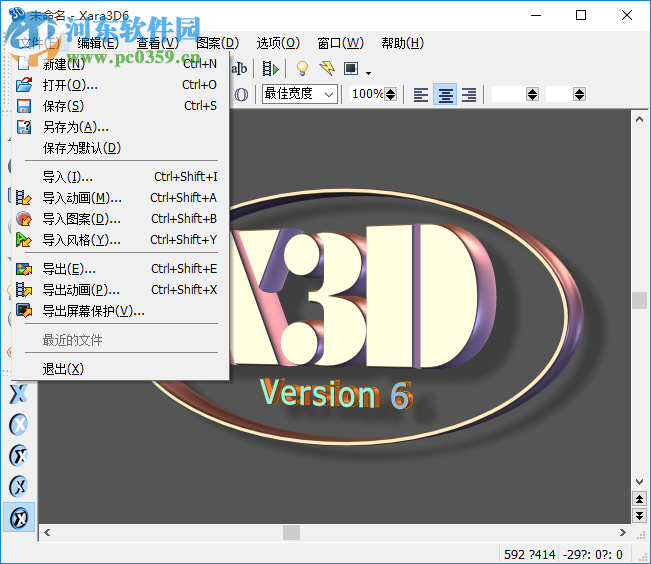Toggle center text alignment
Screen dimensions: 651x564
445,94
